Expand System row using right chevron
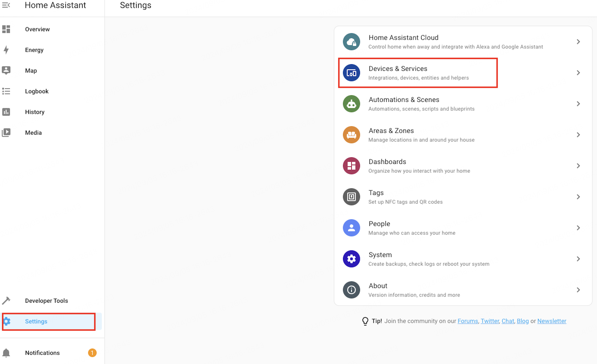The height and width of the screenshot is (364, 597). coord(578,259)
